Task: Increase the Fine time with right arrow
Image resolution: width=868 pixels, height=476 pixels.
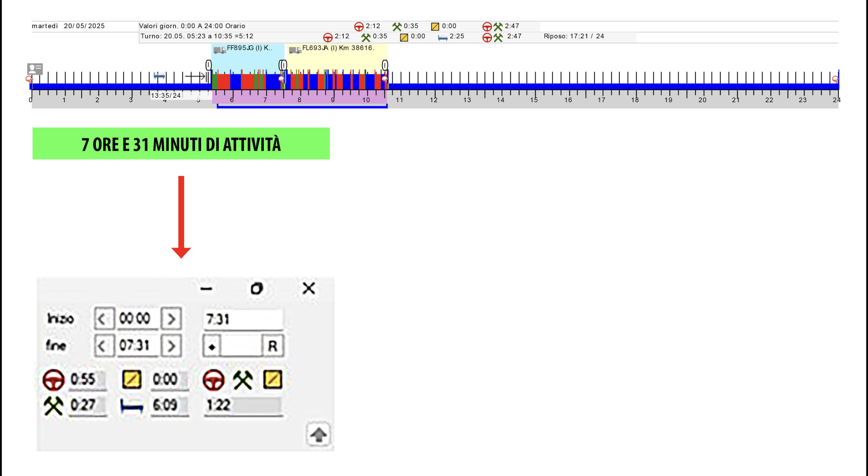Action: (x=171, y=346)
